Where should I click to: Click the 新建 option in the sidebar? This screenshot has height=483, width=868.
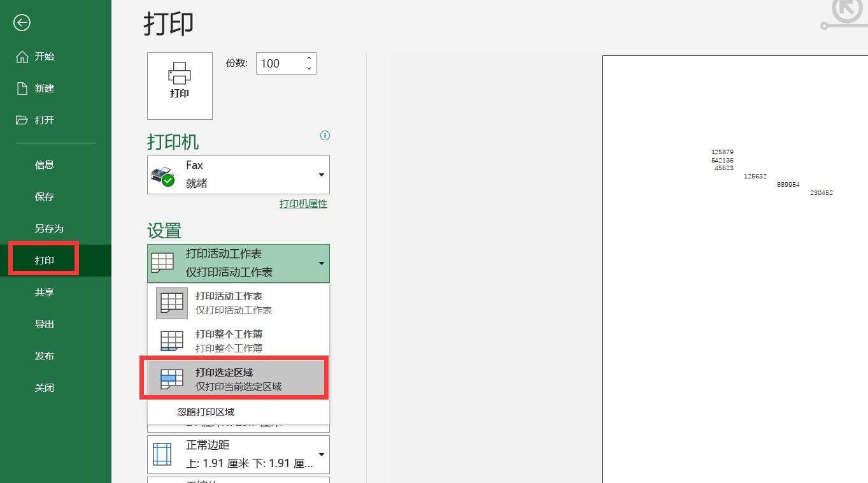pyautogui.click(x=45, y=88)
